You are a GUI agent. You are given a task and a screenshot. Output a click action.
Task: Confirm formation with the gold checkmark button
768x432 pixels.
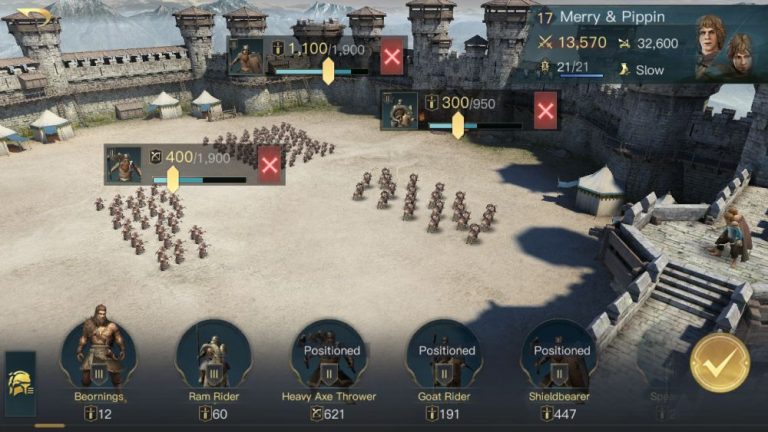click(720, 362)
